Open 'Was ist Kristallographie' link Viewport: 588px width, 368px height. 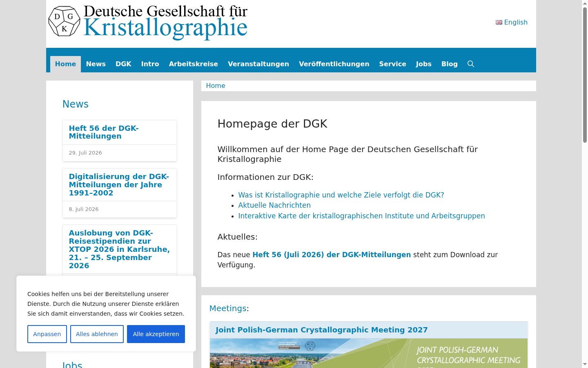point(341,195)
